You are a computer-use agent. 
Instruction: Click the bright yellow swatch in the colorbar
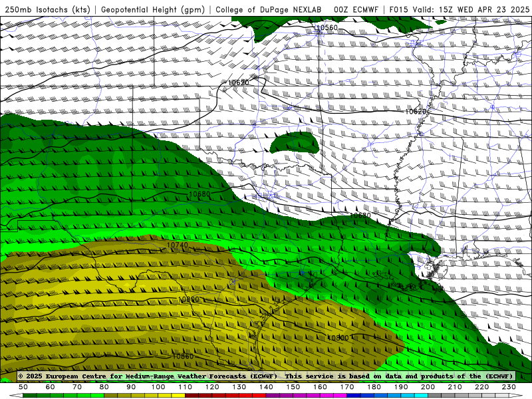[x=178, y=396]
